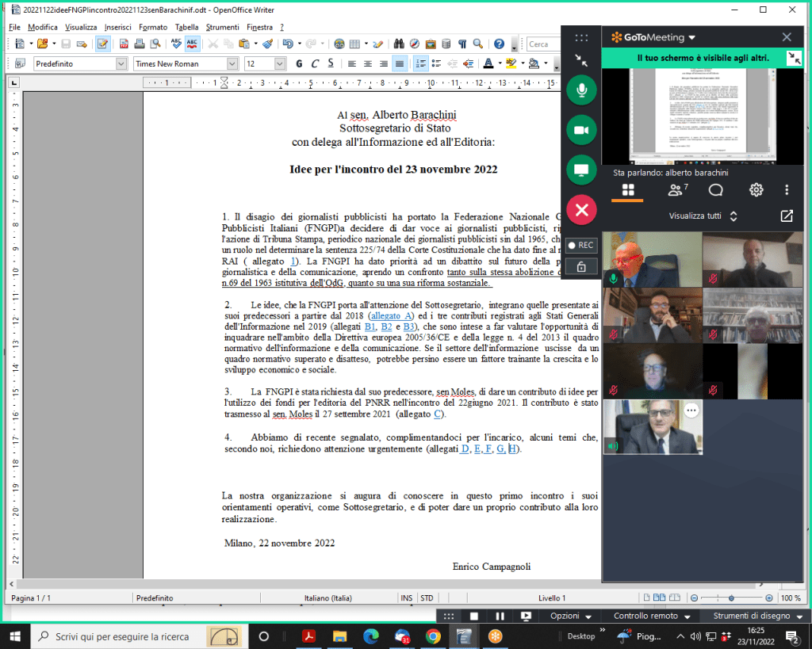Screen dimensions: 812x649
Task: Open the Formato menu
Action: pyautogui.click(x=152, y=27)
